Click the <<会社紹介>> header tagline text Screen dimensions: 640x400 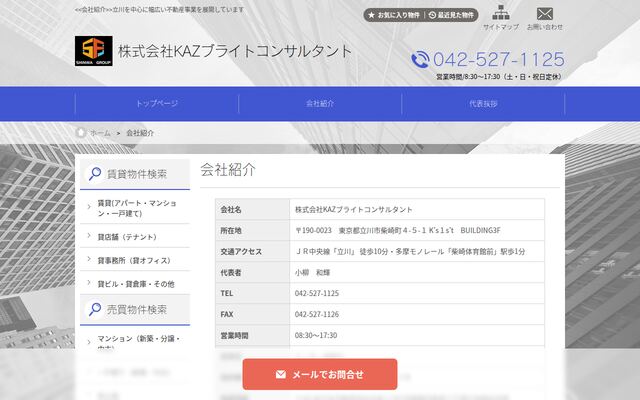tap(159, 9)
